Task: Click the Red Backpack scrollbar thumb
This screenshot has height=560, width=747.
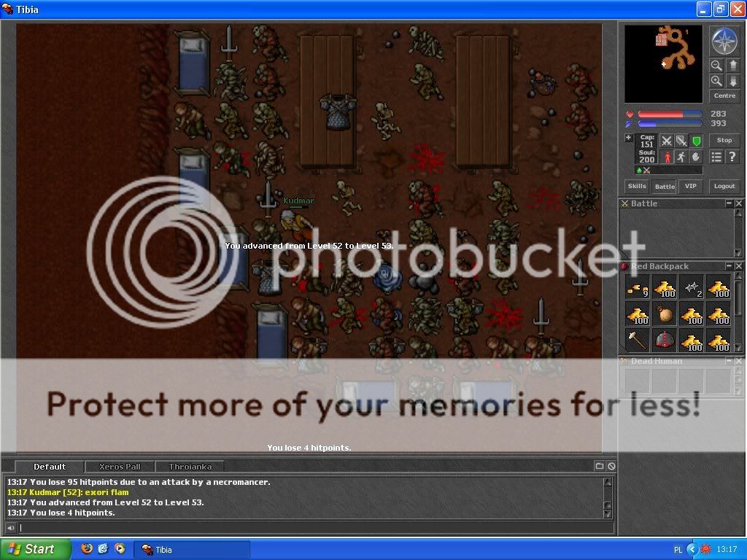Action: (x=738, y=297)
